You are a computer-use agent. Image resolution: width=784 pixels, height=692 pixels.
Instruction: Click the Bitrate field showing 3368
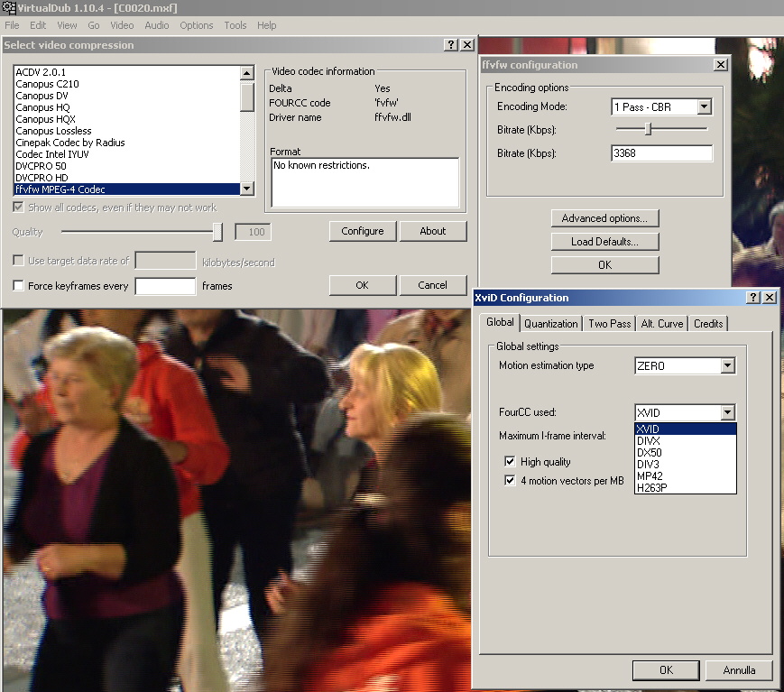pyautogui.click(x=662, y=153)
